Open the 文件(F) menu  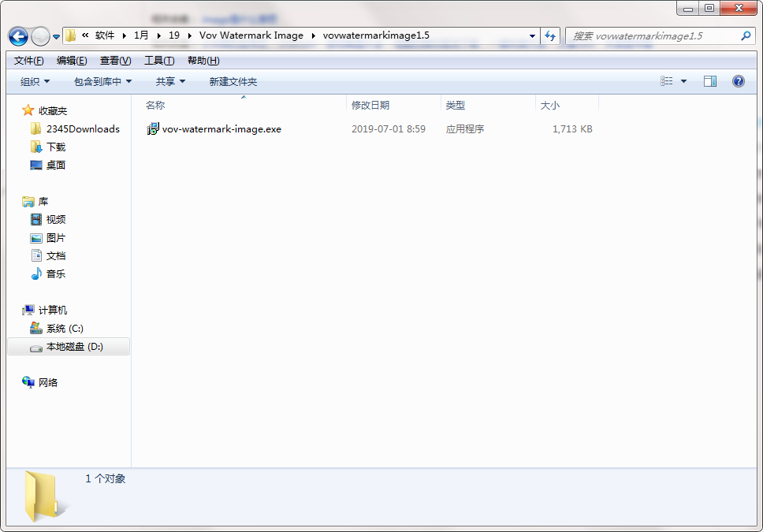click(x=28, y=61)
